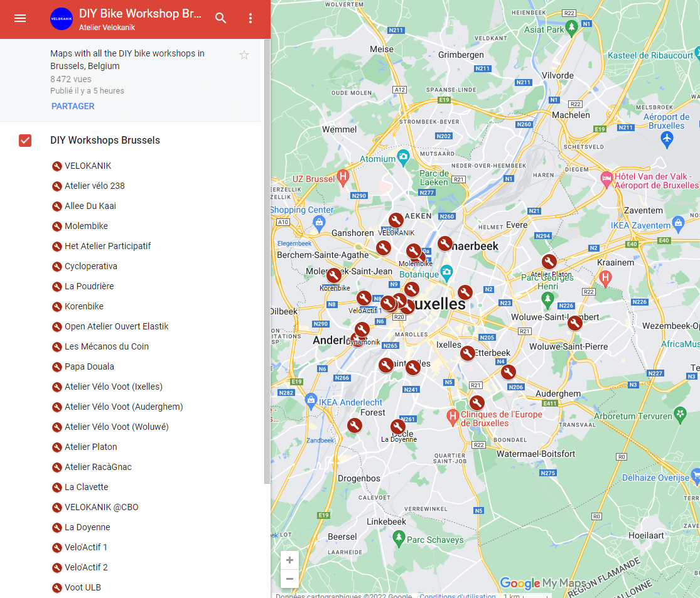The image size is (700, 598).
Task: Click the Dynamonik map marker
Action: (362, 329)
